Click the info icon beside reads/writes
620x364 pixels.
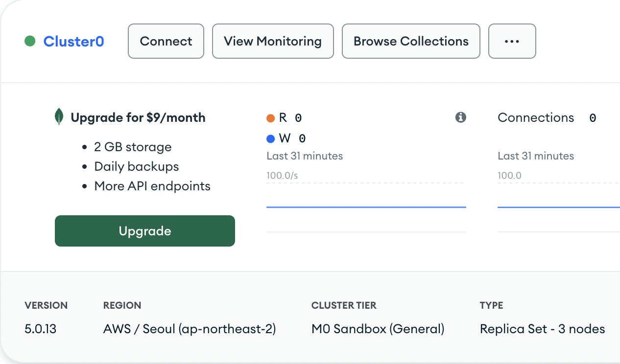coord(460,117)
